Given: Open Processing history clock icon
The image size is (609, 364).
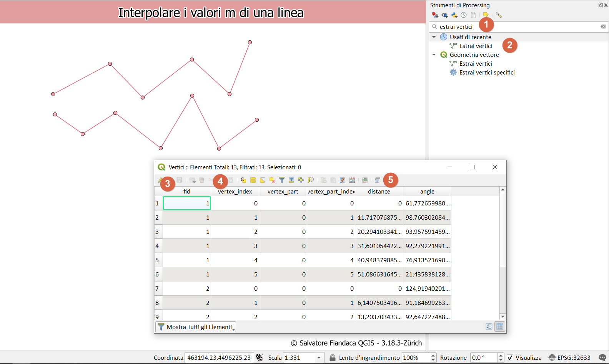Looking at the screenshot, I should (x=464, y=15).
